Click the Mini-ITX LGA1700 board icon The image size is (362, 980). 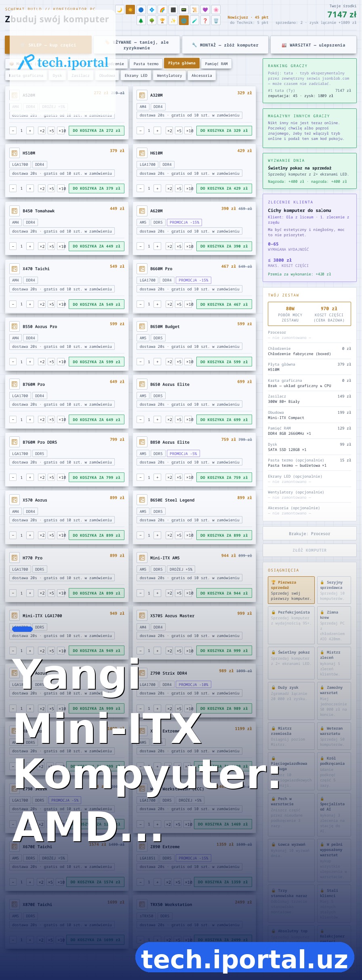[x=15, y=616]
